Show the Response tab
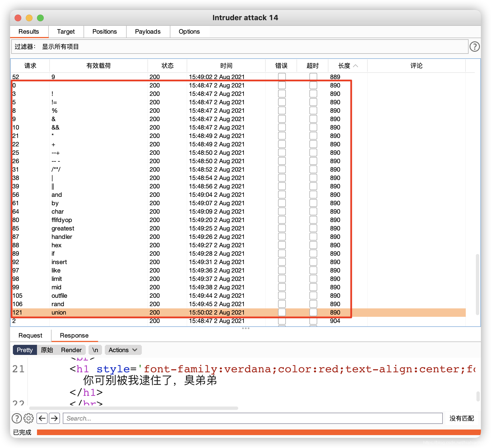The image size is (491, 448). pyautogui.click(x=74, y=335)
